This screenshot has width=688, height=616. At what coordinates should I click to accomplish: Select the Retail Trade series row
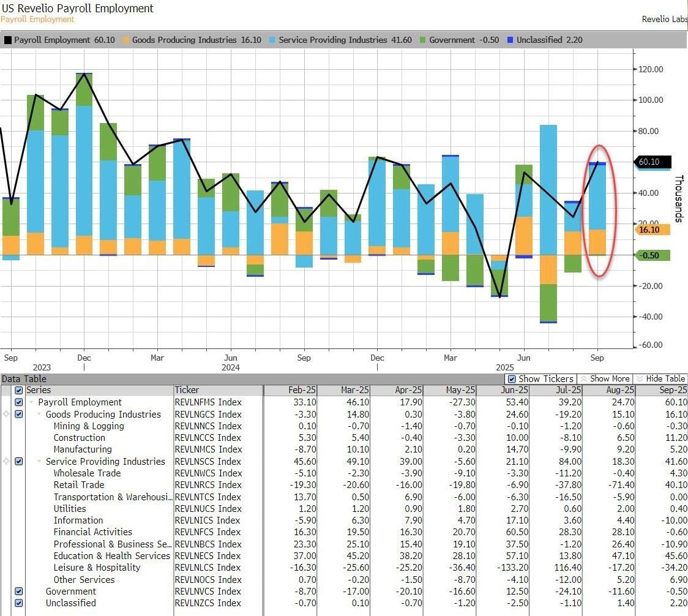pyautogui.click(x=78, y=485)
